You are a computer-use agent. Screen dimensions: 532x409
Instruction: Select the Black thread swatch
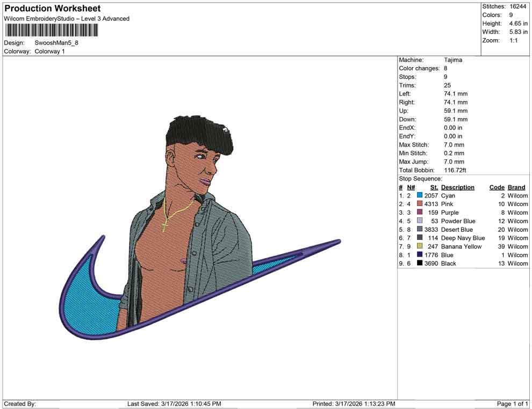419,264
